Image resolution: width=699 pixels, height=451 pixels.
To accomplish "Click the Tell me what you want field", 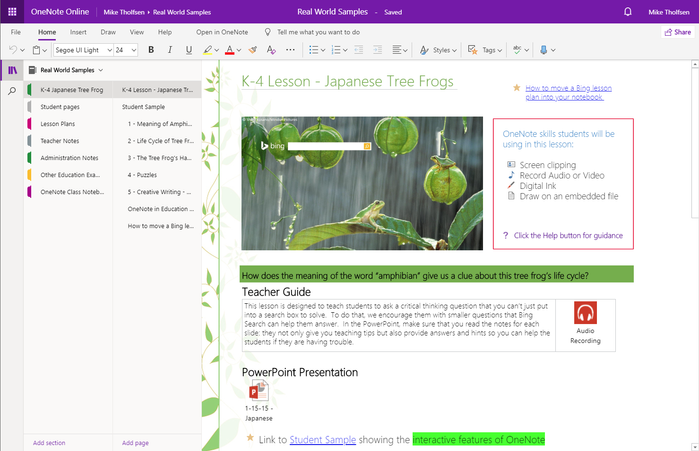I will coord(318,32).
